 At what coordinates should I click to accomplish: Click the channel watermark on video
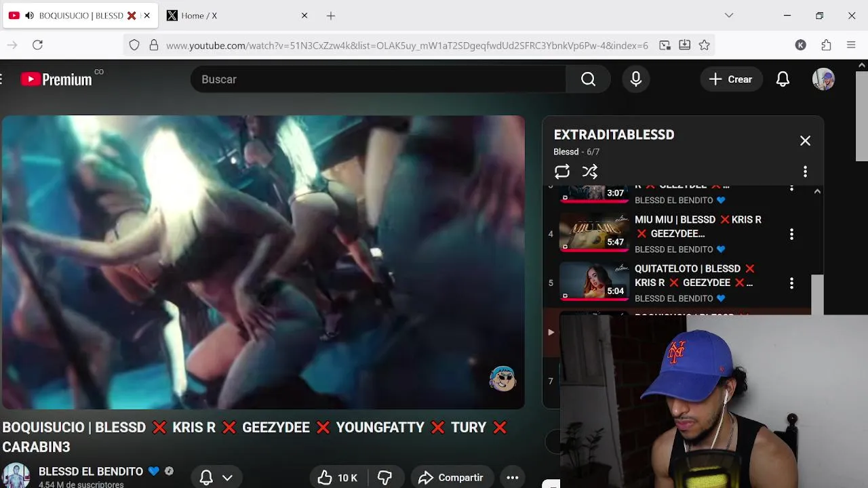[502, 378]
